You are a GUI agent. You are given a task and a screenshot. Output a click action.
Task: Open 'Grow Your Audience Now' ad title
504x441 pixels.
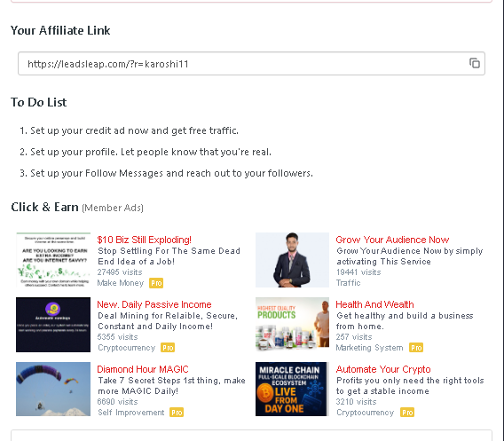pyautogui.click(x=392, y=240)
